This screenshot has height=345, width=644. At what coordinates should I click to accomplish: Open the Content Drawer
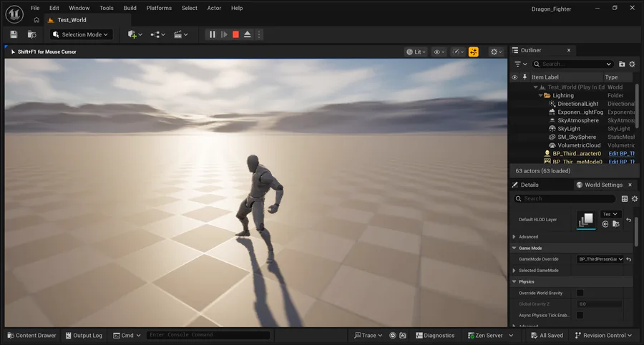click(x=32, y=336)
